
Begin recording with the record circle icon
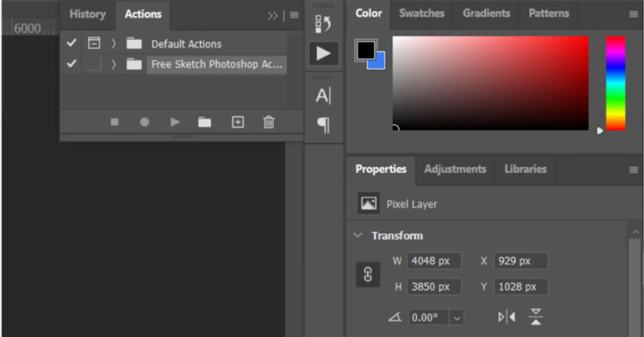pyautogui.click(x=144, y=122)
